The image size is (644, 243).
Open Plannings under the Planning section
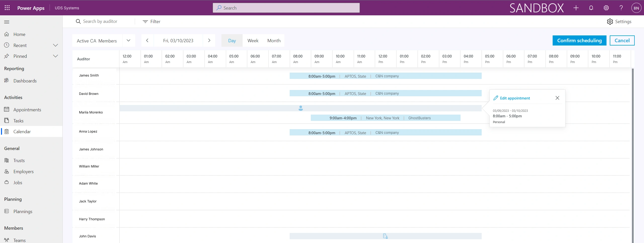pyautogui.click(x=22, y=211)
